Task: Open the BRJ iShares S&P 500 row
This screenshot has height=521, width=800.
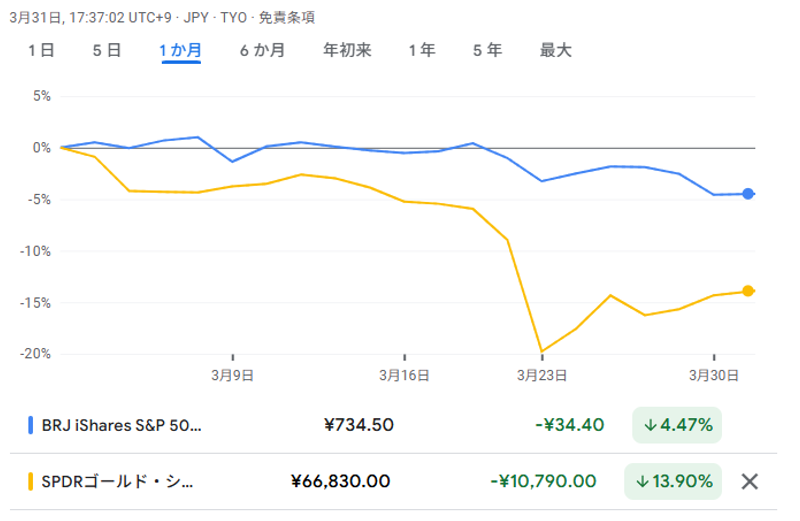Action: (121, 425)
